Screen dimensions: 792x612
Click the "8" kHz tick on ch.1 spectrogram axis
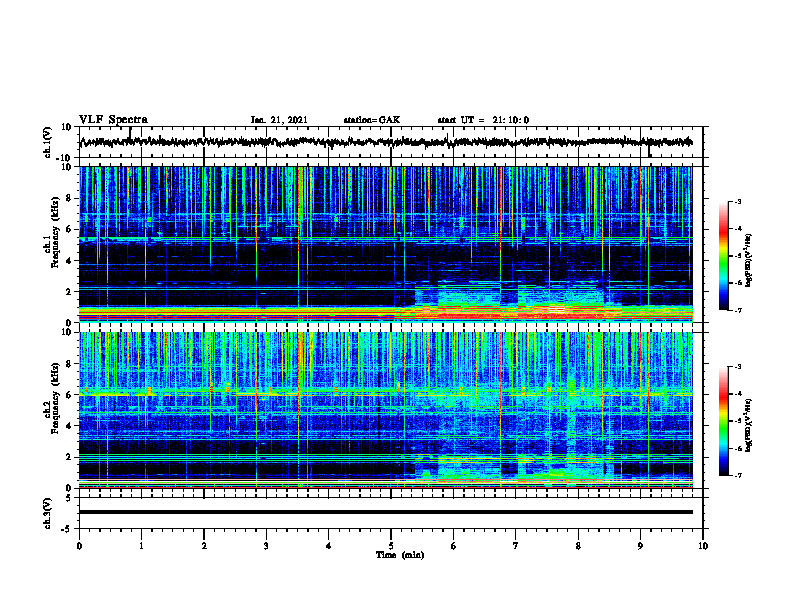click(69, 198)
